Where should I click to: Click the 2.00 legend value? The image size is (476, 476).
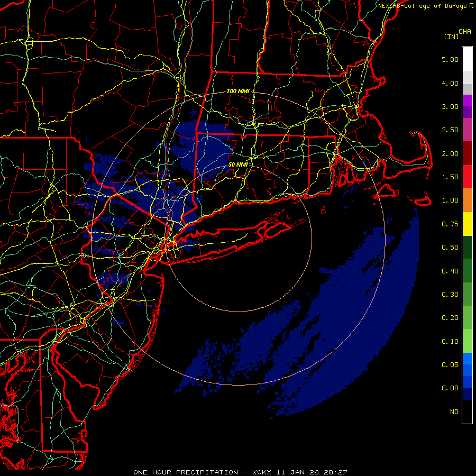click(450, 153)
